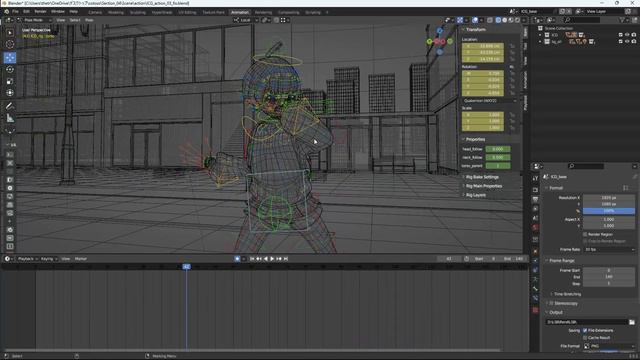
Task: Open the Output properties tab icon
Action: coord(536,199)
